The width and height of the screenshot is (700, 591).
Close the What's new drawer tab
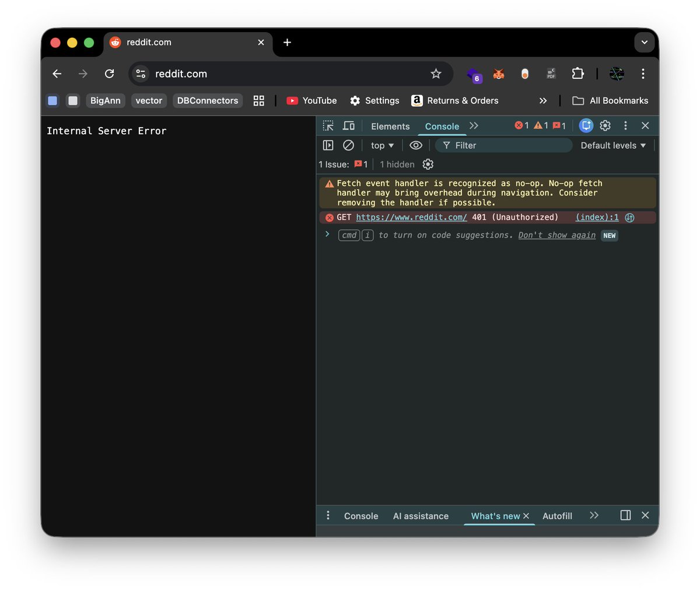coord(526,516)
